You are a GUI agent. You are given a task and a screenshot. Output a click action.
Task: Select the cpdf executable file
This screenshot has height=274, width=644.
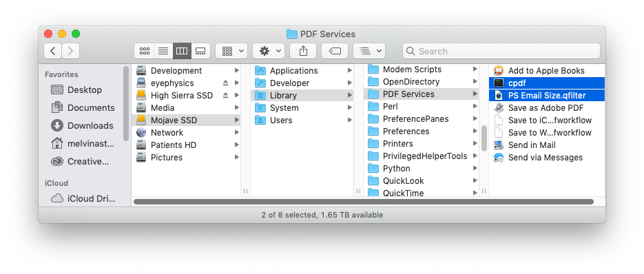coord(547,83)
